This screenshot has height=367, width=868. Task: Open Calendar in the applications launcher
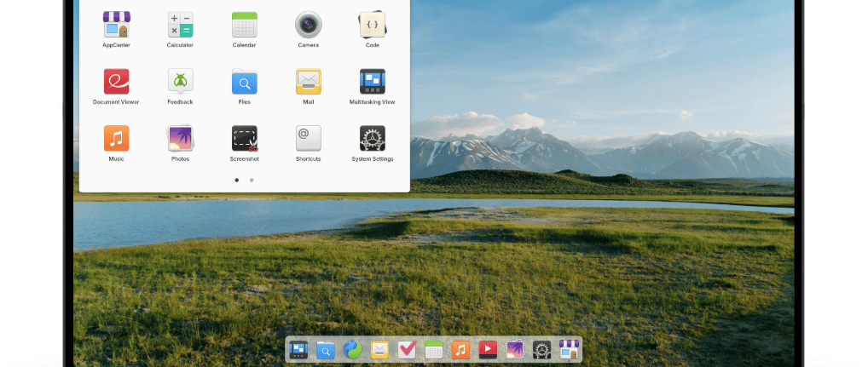pos(244,25)
